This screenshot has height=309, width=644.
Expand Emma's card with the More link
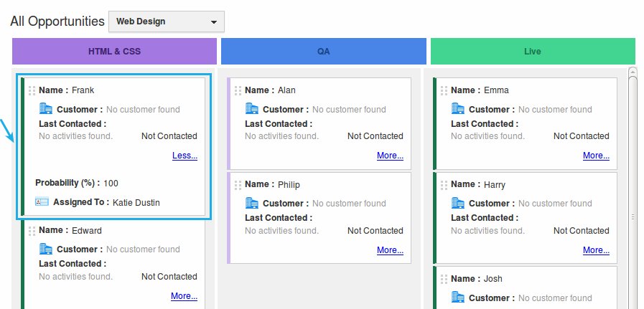click(596, 156)
